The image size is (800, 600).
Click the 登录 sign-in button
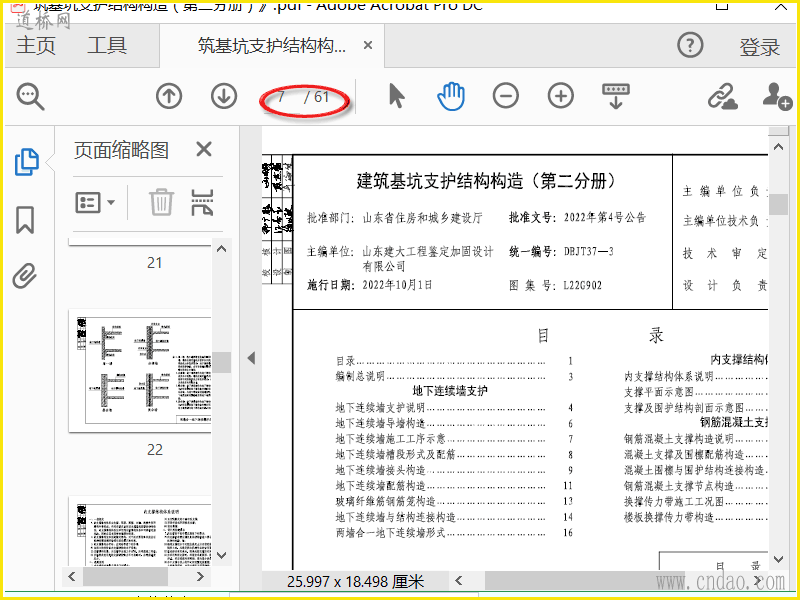tap(760, 47)
